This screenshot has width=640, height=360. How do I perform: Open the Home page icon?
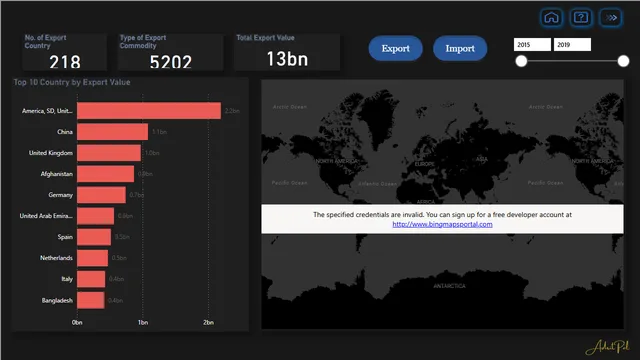(551, 18)
